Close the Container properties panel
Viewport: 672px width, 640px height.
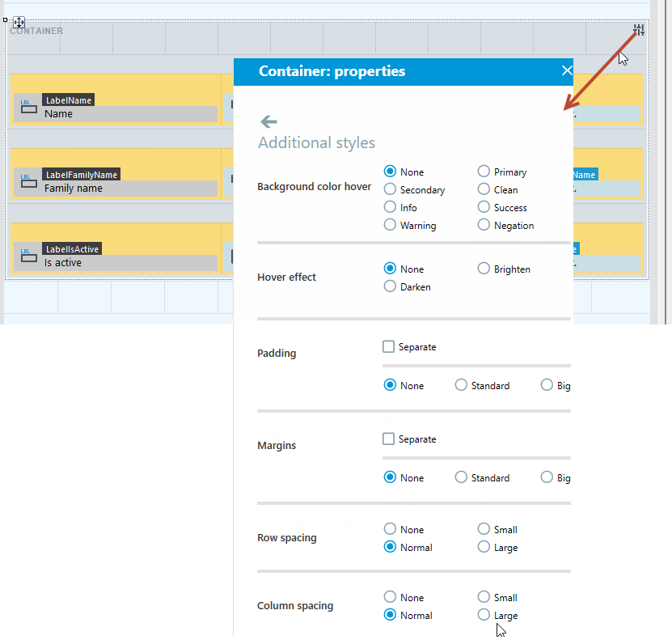click(x=567, y=70)
